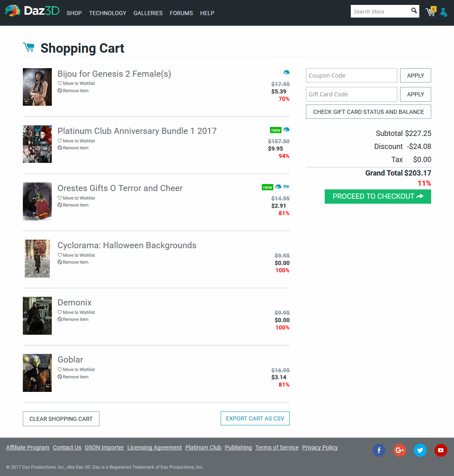Open the Twitter social icon

tap(420, 450)
